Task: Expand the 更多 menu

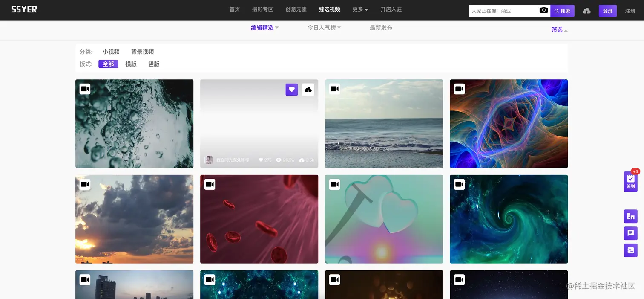Action: coord(360,9)
